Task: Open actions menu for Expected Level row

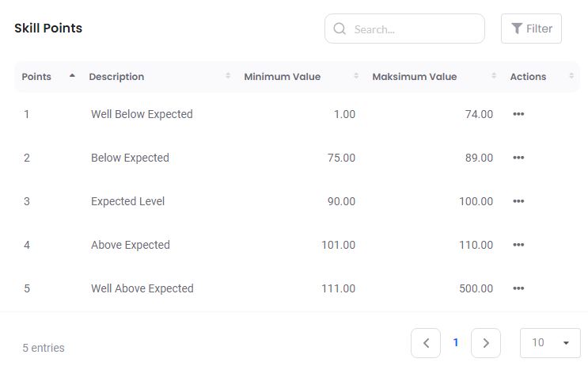Action: tap(518, 201)
